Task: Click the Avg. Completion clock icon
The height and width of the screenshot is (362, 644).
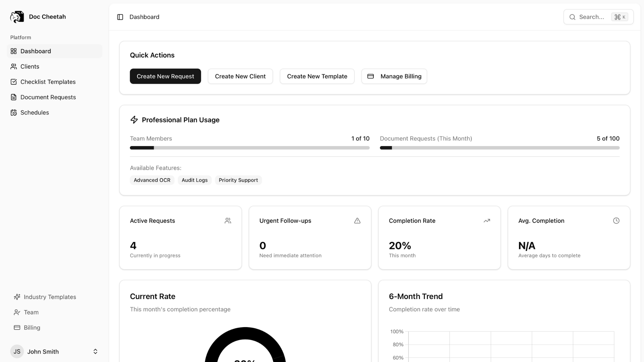Action: coord(616,221)
